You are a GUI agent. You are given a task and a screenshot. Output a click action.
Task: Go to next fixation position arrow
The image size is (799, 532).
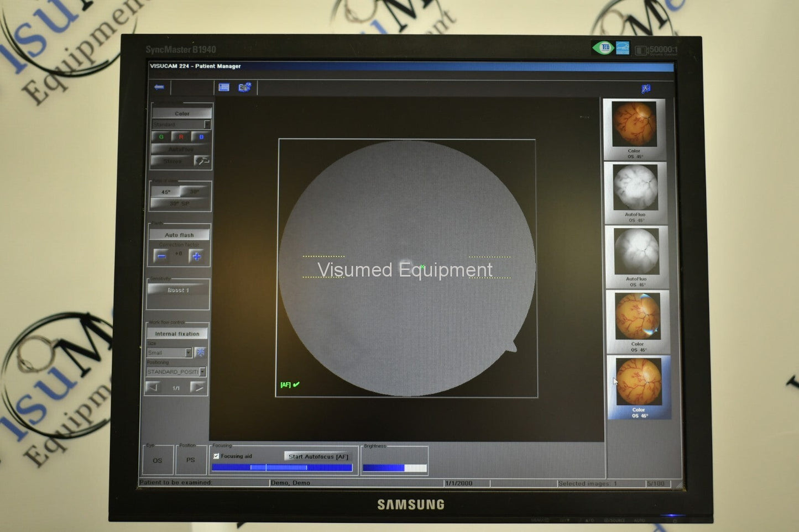[x=197, y=387]
